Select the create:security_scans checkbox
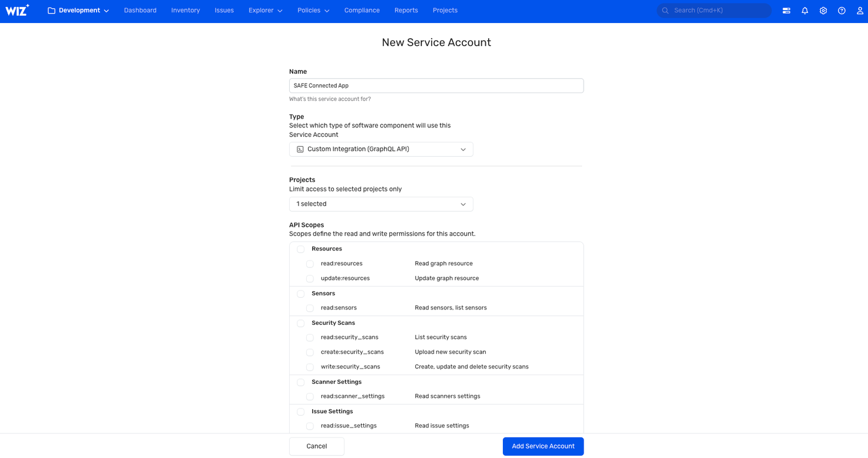Image resolution: width=868 pixels, height=458 pixels. coord(310,352)
